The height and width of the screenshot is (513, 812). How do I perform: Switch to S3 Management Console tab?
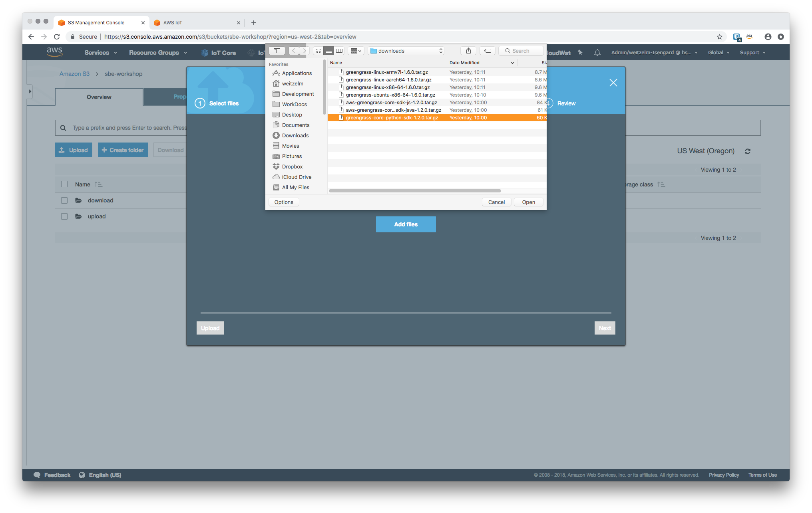click(101, 23)
